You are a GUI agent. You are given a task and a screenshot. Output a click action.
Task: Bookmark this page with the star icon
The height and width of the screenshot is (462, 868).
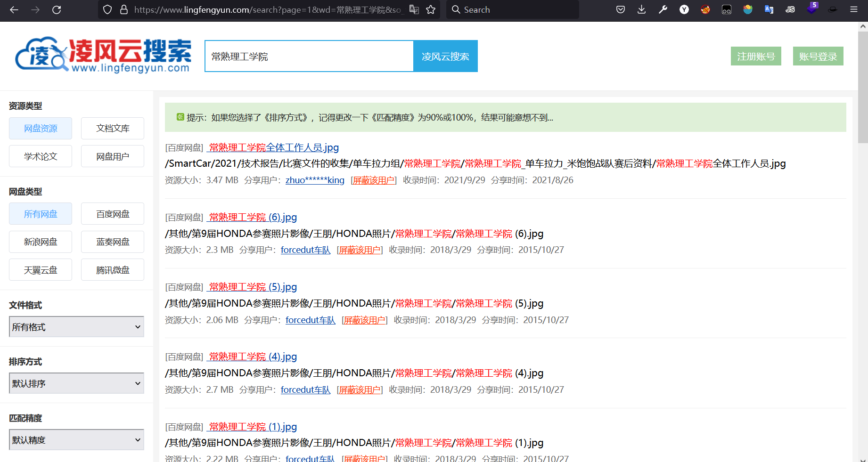[x=431, y=9]
